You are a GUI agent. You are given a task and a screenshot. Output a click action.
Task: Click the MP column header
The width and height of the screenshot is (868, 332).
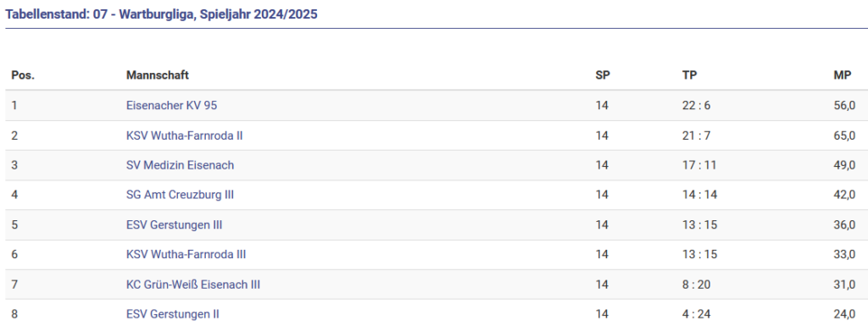click(842, 75)
